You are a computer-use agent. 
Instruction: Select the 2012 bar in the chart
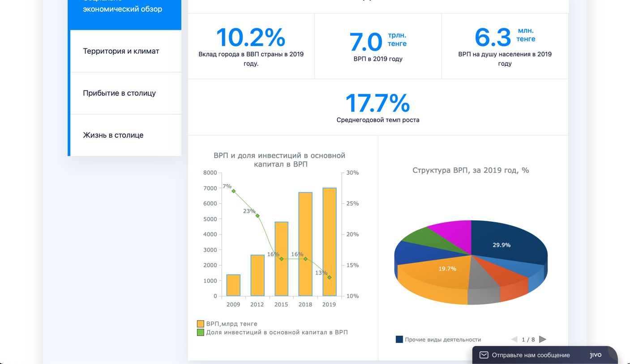(x=257, y=275)
